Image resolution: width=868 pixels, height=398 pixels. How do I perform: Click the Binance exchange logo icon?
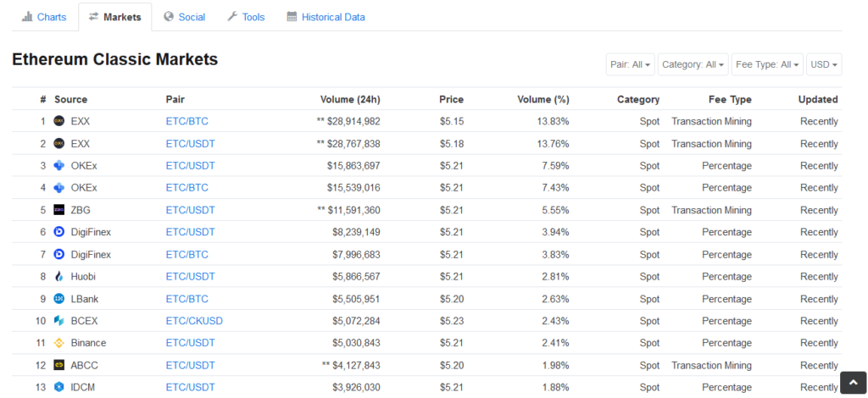[x=59, y=343]
